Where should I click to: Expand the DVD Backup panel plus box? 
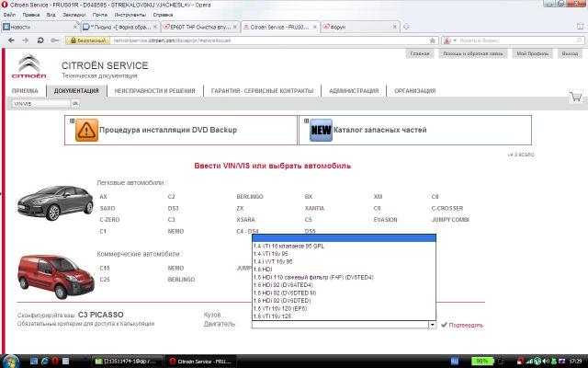pyautogui.click(x=70, y=121)
